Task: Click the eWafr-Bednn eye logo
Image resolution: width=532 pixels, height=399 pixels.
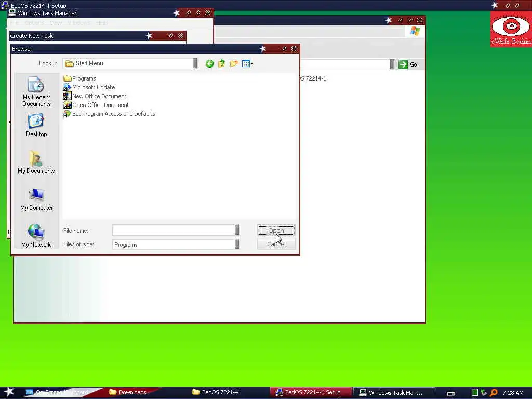Action: pyautogui.click(x=511, y=29)
